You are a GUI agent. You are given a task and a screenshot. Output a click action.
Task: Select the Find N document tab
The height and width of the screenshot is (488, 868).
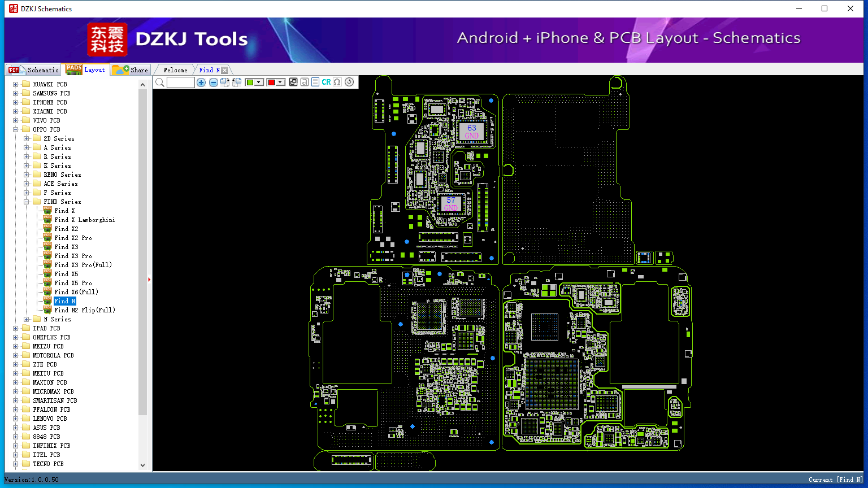pos(209,70)
